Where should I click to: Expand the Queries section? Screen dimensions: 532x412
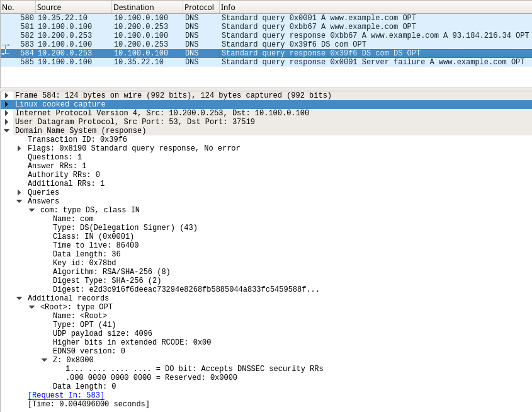[x=19, y=193]
